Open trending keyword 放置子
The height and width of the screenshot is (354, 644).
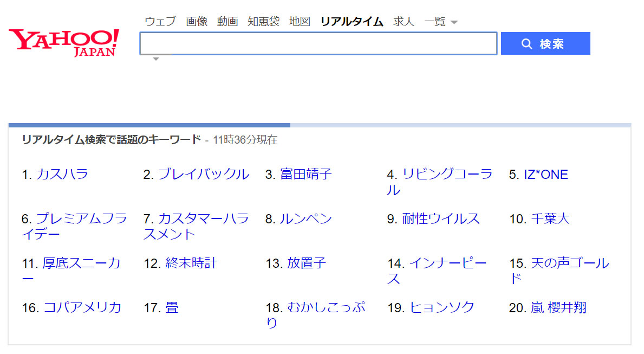pyautogui.click(x=307, y=263)
